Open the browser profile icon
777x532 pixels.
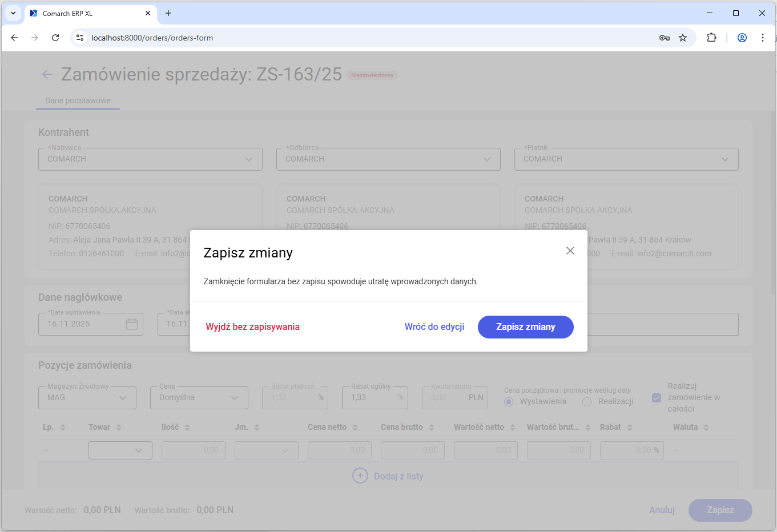pyautogui.click(x=742, y=38)
